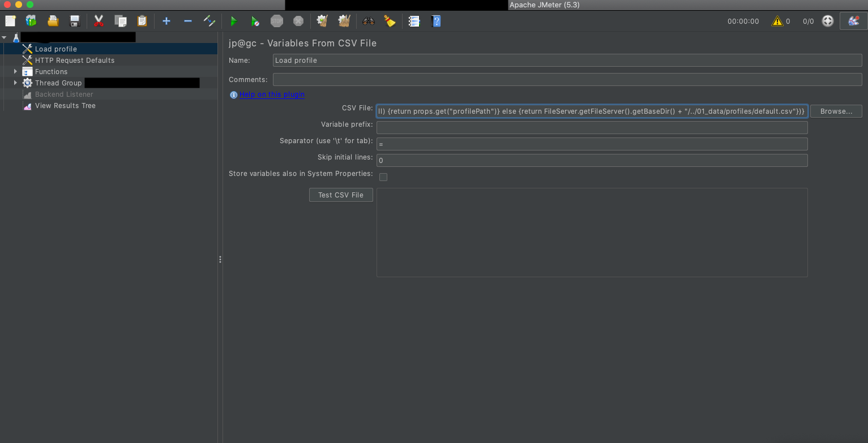This screenshot has width=868, height=443.
Task: Open the Help on this plugin link
Action: click(x=272, y=94)
